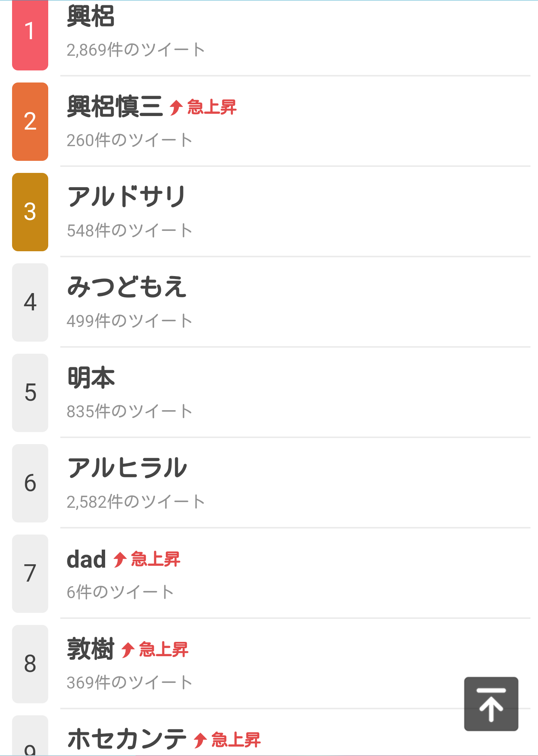Click the scroll-to-top arrow button
The image size is (538, 756).
(x=491, y=704)
